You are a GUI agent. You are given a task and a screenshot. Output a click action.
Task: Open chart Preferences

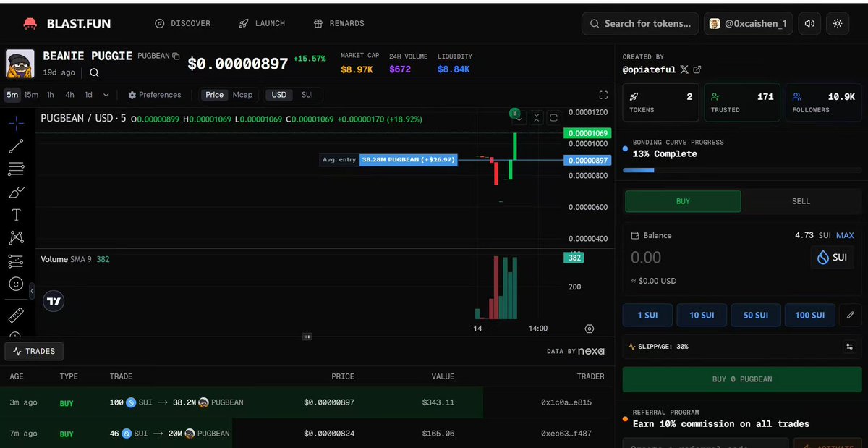click(x=155, y=95)
